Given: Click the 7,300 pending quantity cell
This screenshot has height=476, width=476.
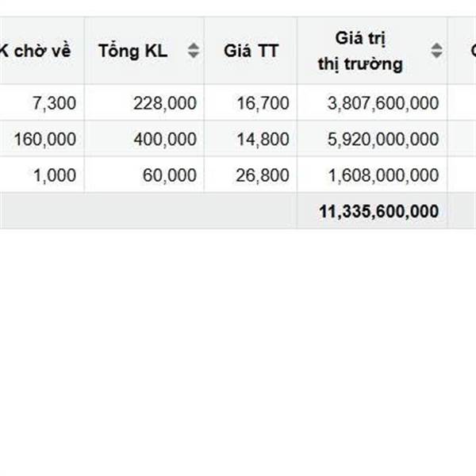Looking at the screenshot, I should [x=54, y=103].
